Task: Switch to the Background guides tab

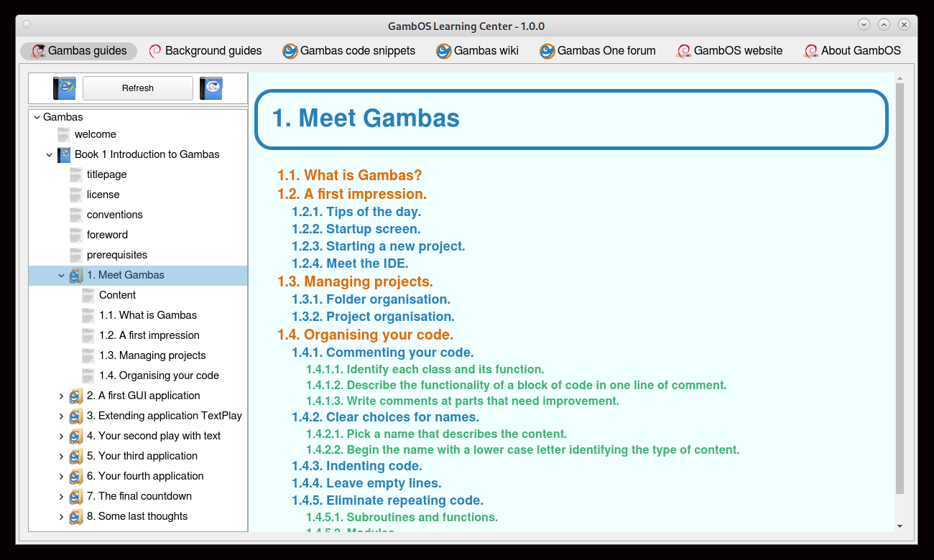Action: (x=205, y=51)
